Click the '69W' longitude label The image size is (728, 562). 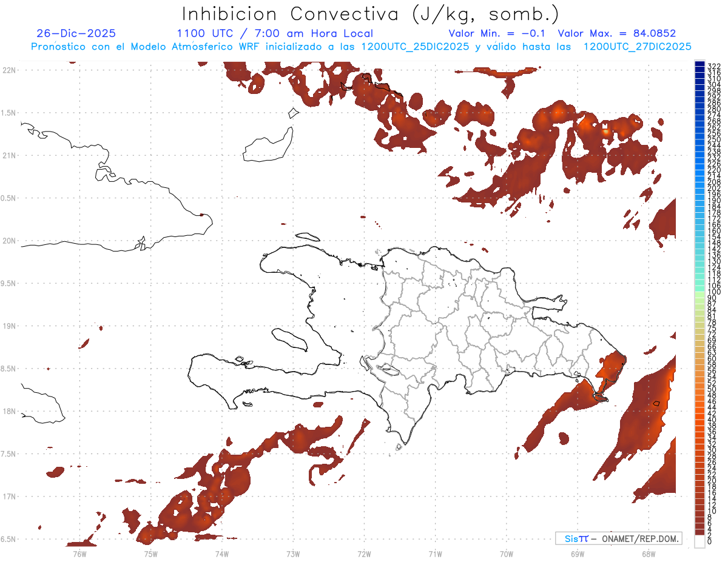click(x=578, y=553)
